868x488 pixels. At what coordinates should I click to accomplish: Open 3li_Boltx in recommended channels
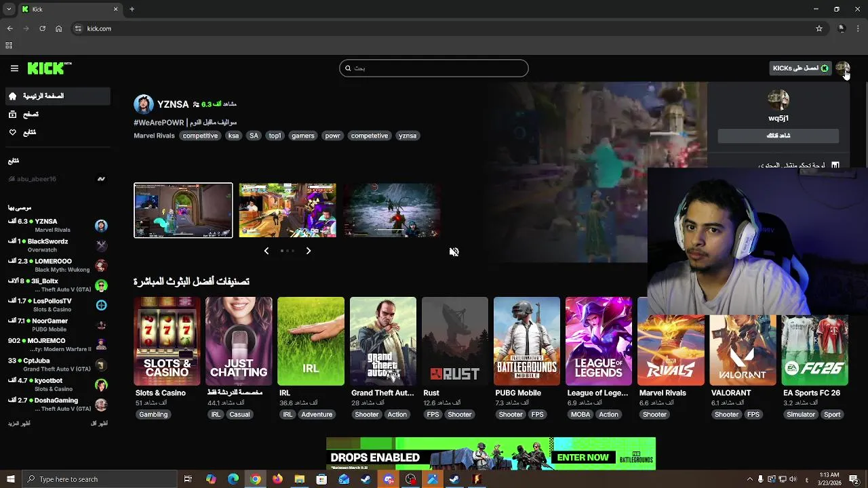pos(58,285)
